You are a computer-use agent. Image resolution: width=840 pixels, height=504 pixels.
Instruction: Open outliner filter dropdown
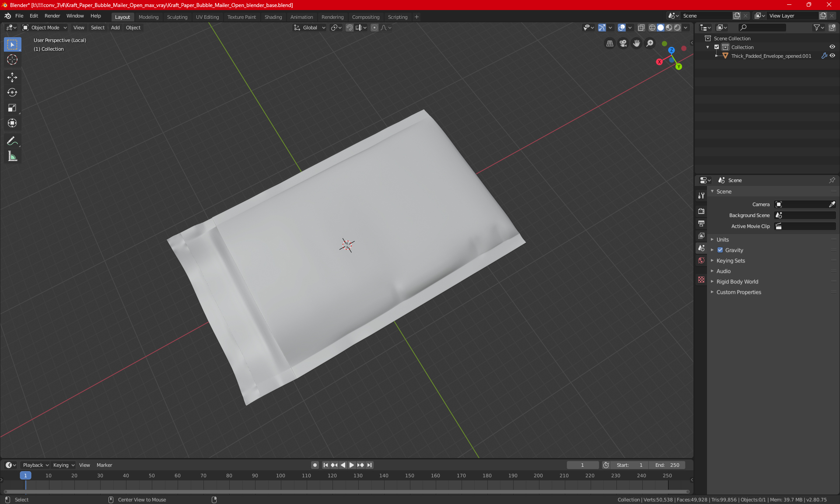tap(819, 28)
